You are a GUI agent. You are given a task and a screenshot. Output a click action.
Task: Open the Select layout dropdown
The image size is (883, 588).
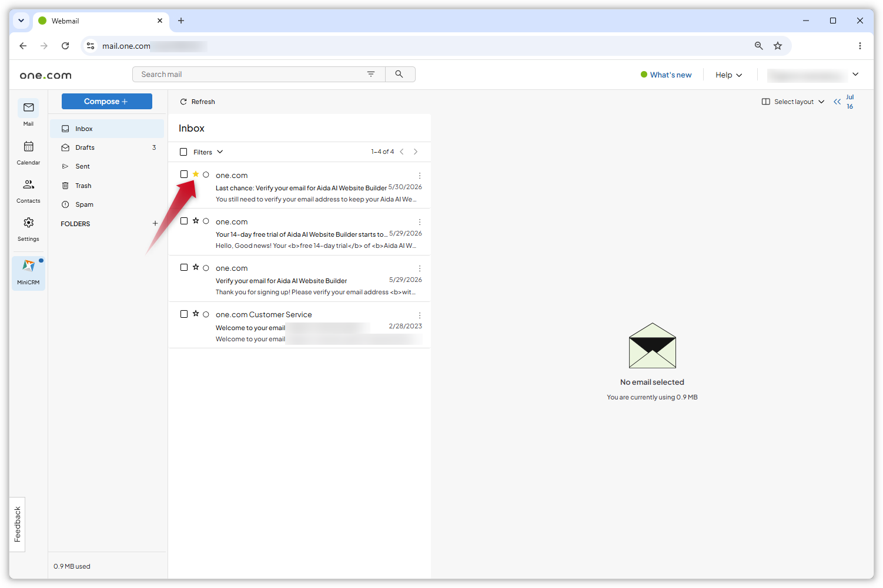point(793,102)
